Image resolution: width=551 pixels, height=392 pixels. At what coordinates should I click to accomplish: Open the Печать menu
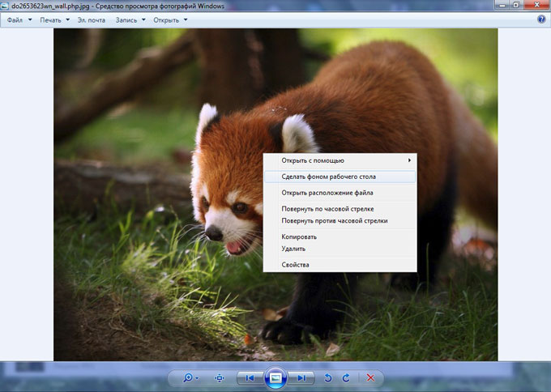coord(50,20)
